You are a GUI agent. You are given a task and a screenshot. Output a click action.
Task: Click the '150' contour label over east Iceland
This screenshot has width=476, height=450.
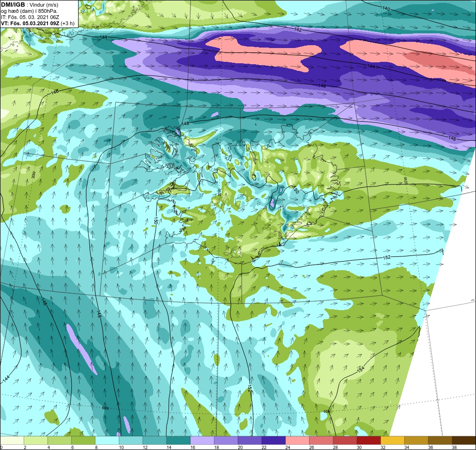296,190
